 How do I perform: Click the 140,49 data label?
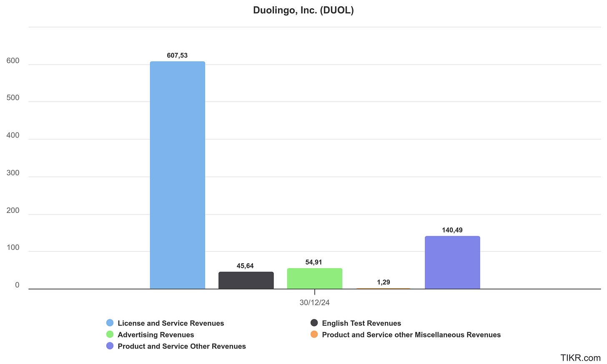coord(452,230)
